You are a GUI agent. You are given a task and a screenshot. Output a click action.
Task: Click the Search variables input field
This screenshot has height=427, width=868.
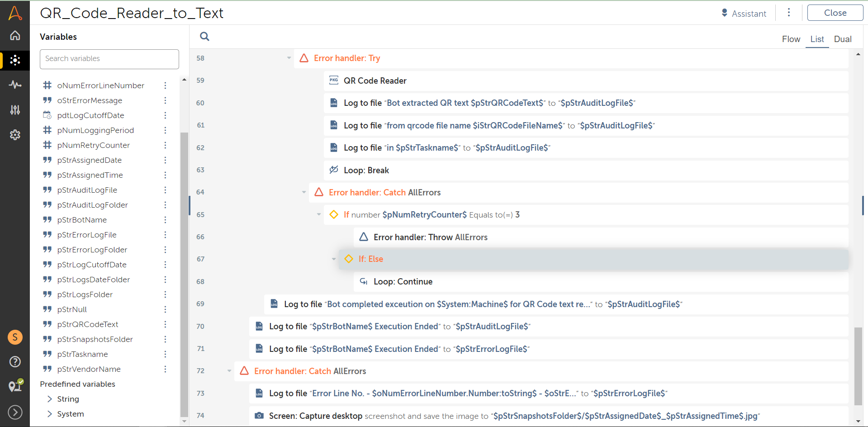pos(109,59)
